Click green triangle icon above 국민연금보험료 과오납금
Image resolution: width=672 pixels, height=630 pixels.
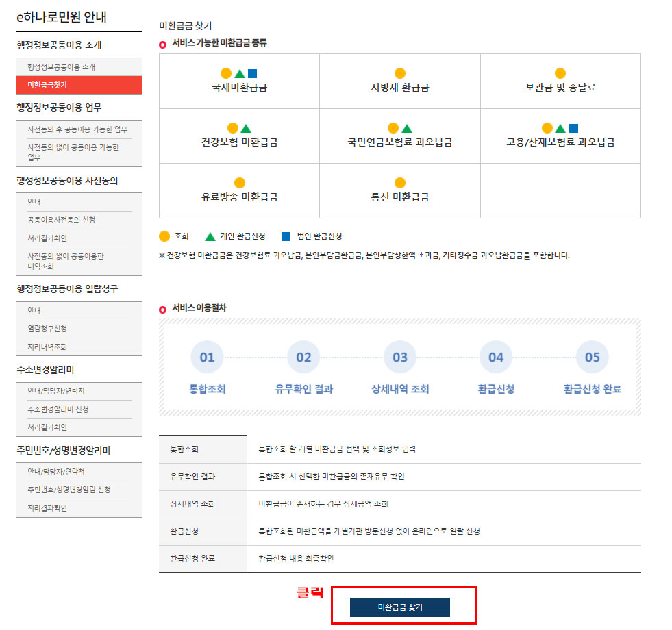coord(407,128)
